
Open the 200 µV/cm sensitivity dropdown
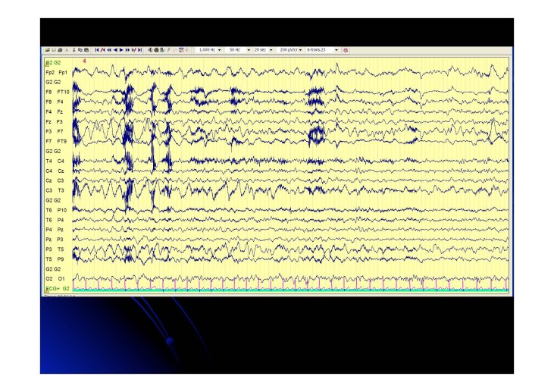pos(300,50)
